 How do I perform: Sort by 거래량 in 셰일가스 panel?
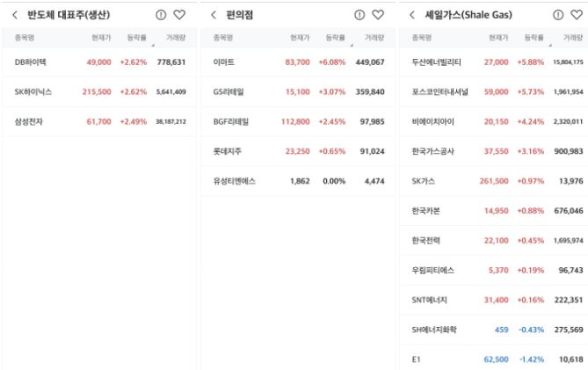coord(573,38)
